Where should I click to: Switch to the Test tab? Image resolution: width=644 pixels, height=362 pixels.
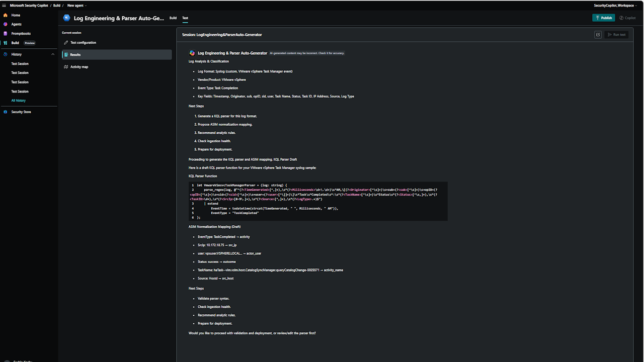click(185, 18)
